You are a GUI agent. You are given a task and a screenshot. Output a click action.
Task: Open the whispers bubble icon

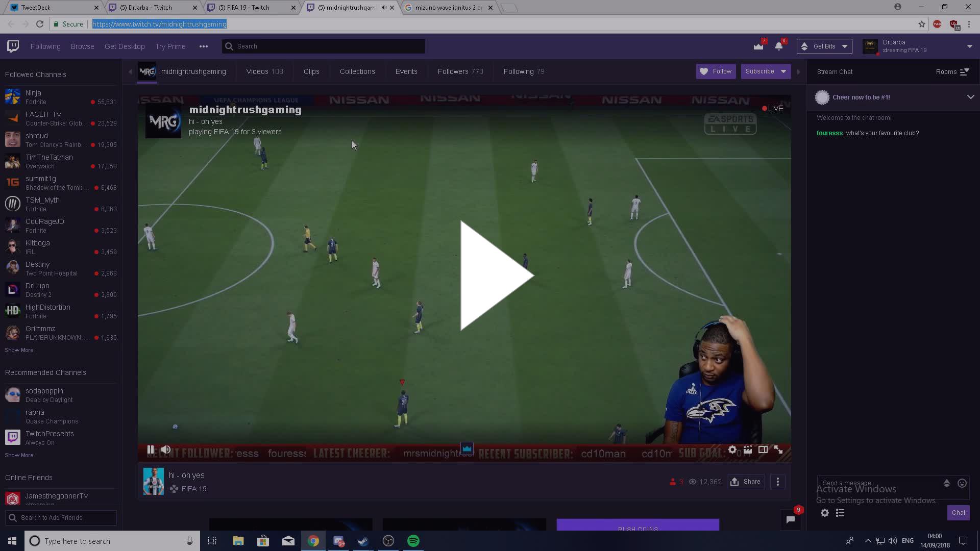[x=791, y=519]
